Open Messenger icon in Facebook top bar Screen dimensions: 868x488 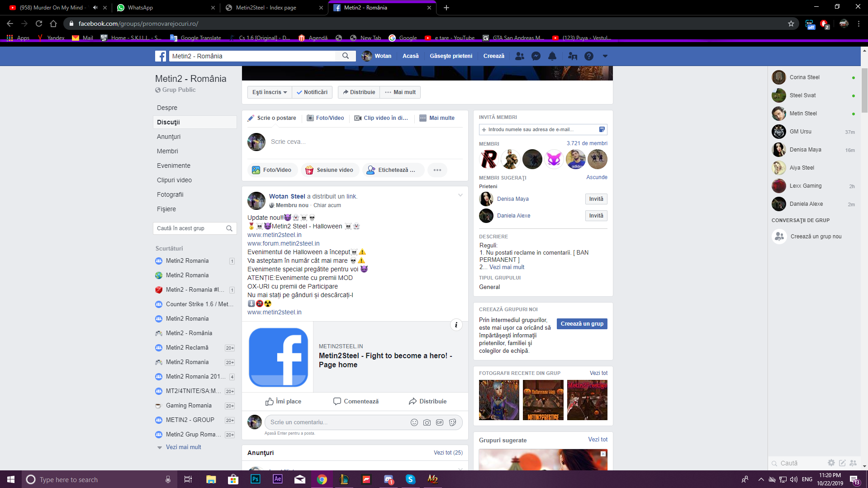536,56
